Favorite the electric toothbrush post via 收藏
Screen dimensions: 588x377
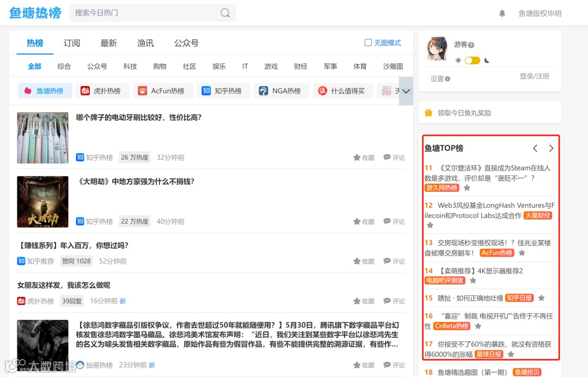tap(364, 157)
